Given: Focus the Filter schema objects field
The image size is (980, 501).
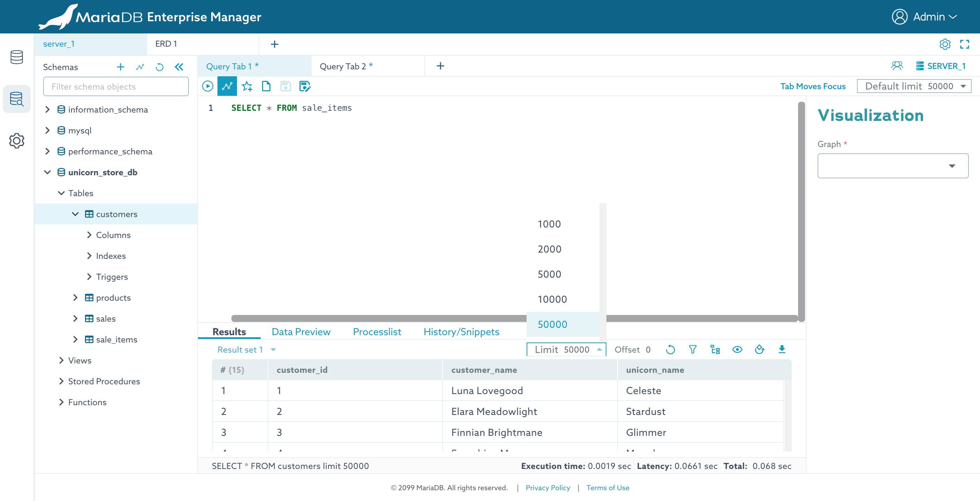Looking at the screenshot, I should 116,87.
